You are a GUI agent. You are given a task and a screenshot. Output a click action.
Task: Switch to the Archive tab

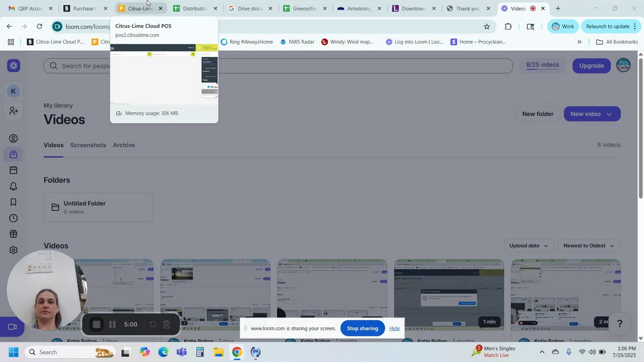tap(124, 145)
